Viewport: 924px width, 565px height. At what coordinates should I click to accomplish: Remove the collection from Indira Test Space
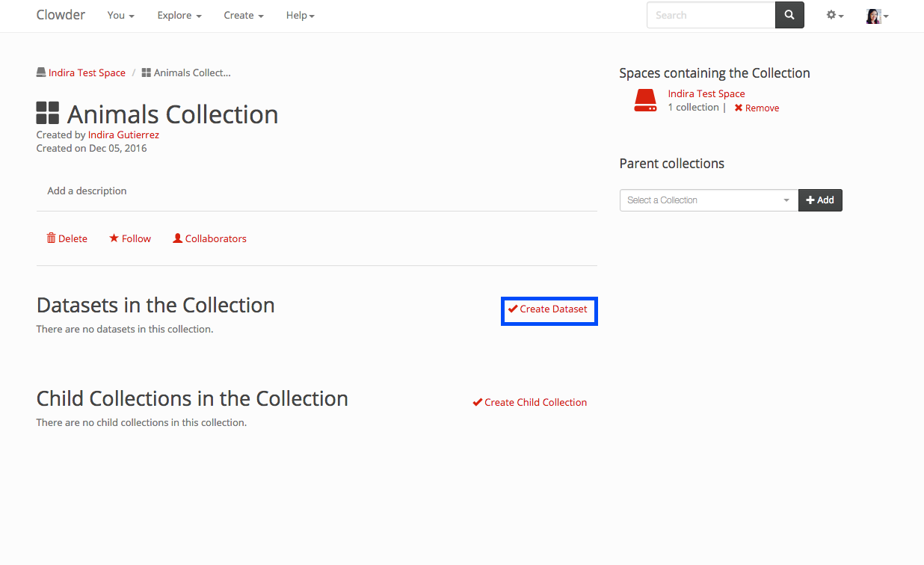pyautogui.click(x=757, y=108)
